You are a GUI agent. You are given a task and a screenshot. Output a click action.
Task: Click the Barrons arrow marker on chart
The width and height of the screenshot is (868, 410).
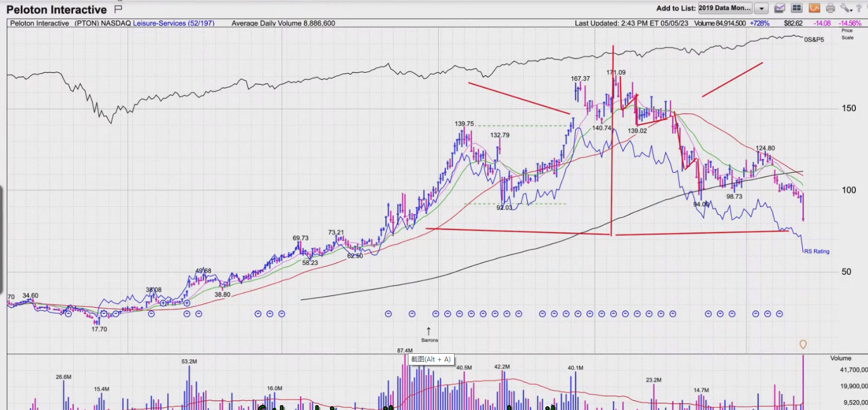click(429, 331)
